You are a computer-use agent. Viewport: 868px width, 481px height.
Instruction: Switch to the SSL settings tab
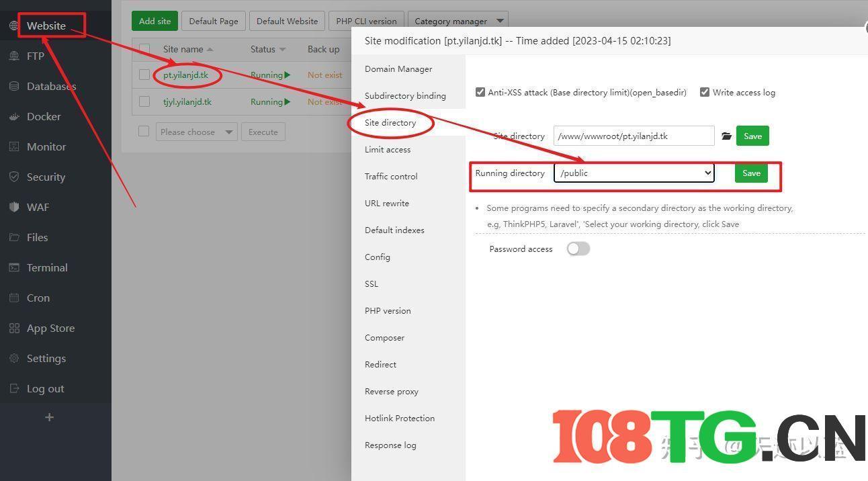[372, 284]
